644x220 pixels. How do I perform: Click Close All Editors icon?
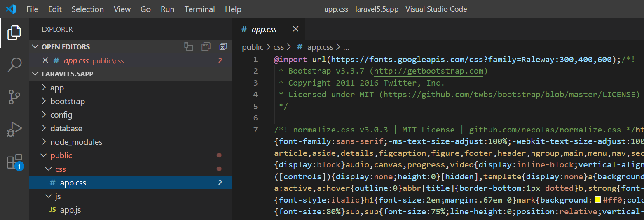pos(223,47)
